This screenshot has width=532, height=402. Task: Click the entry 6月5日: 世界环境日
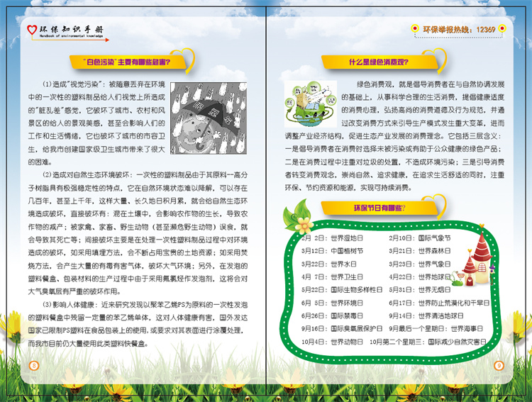click(332, 303)
